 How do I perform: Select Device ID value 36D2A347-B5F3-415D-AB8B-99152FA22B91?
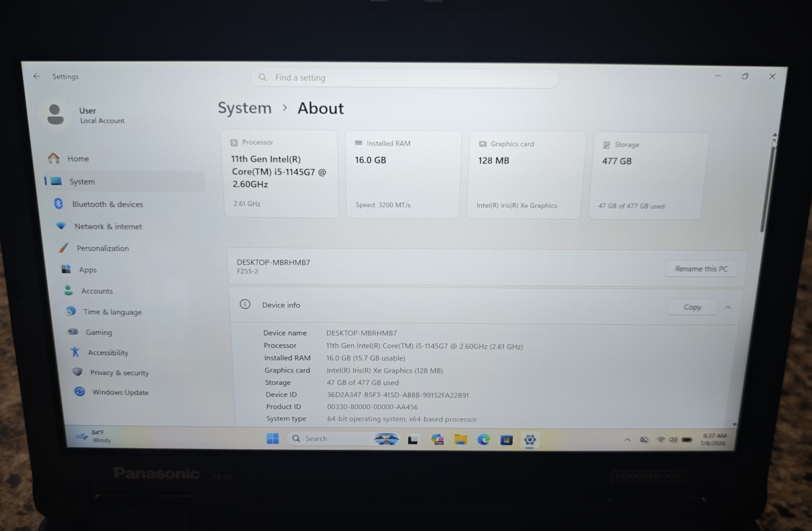[x=398, y=395]
